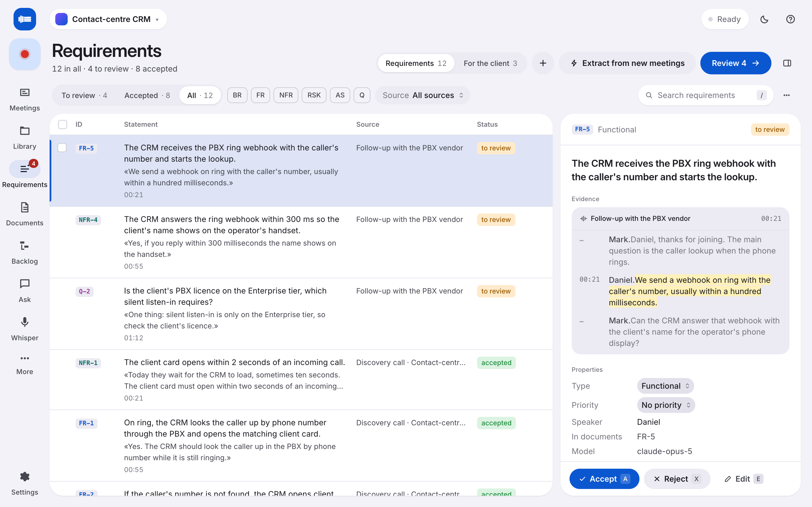
Task: Expand the Source All sources filter
Action: 423,95
